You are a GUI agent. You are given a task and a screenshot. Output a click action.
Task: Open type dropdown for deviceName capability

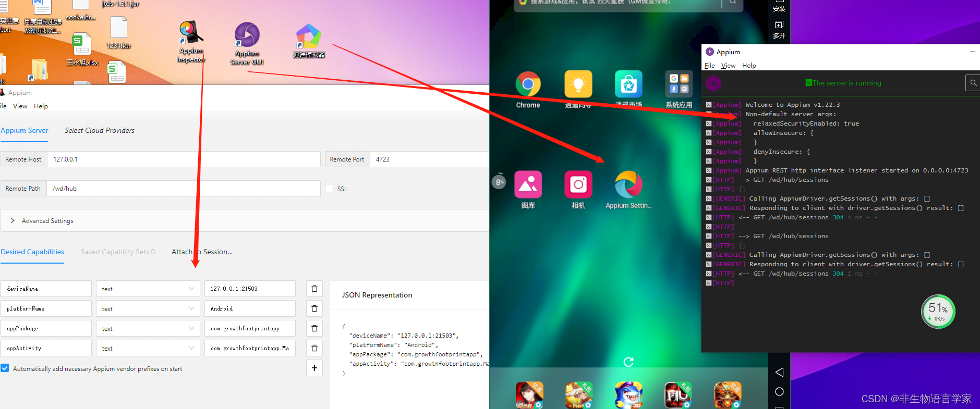click(148, 289)
